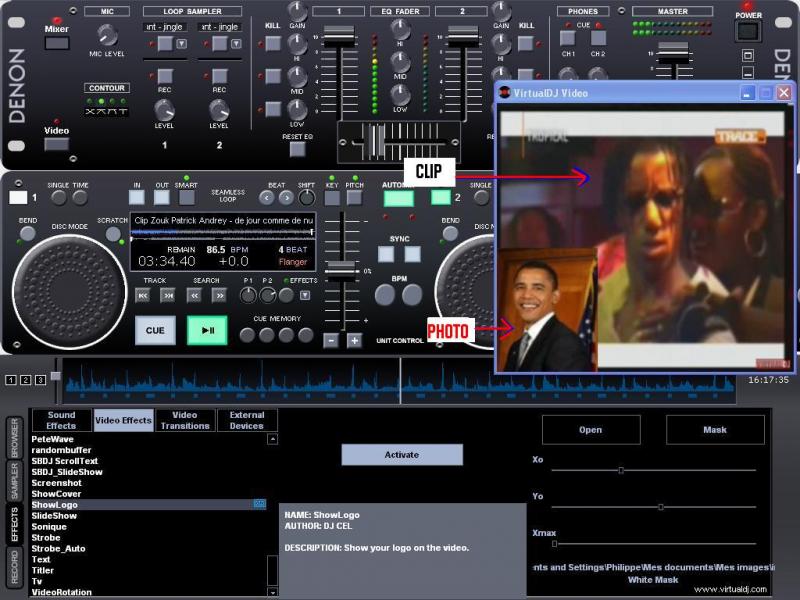Click the Power button
This screenshot has height=600, width=800.
pyautogui.click(x=748, y=32)
